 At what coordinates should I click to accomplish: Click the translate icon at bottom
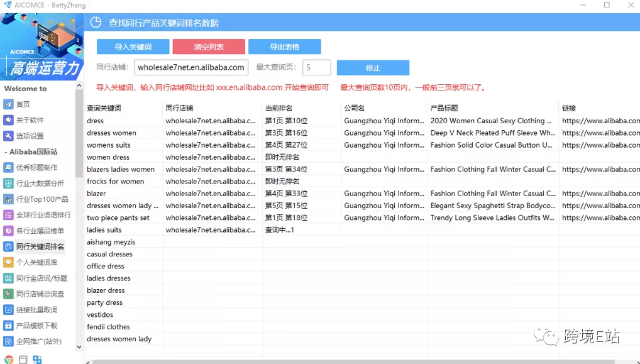coord(38,360)
